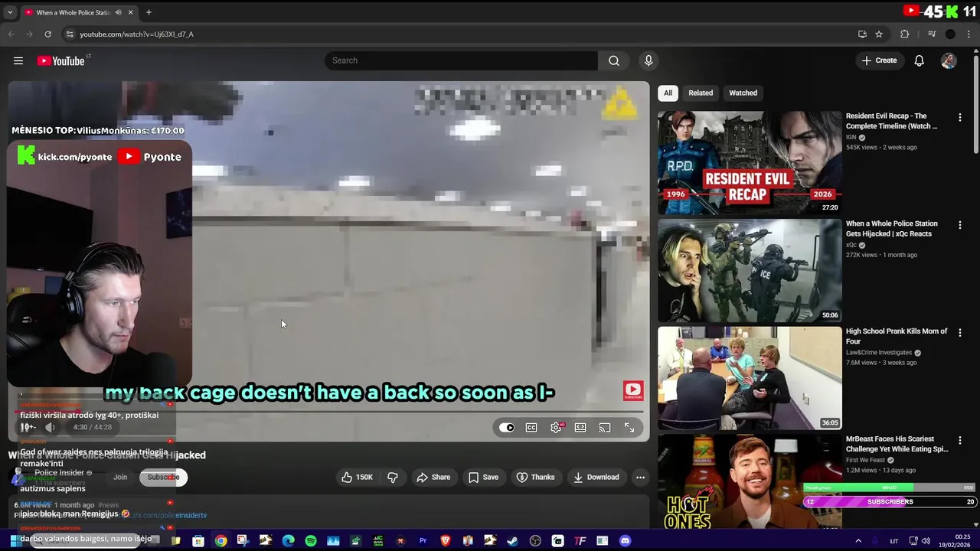Click the search magnifier button
This screenshot has height=551, width=980.
pos(614,60)
